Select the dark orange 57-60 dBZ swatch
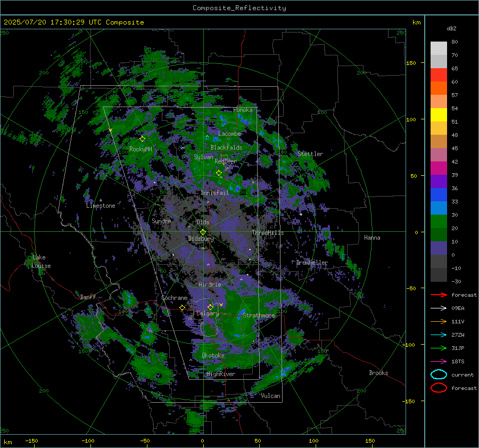479x448 pixels. pyautogui.click(x=439, y=88)
